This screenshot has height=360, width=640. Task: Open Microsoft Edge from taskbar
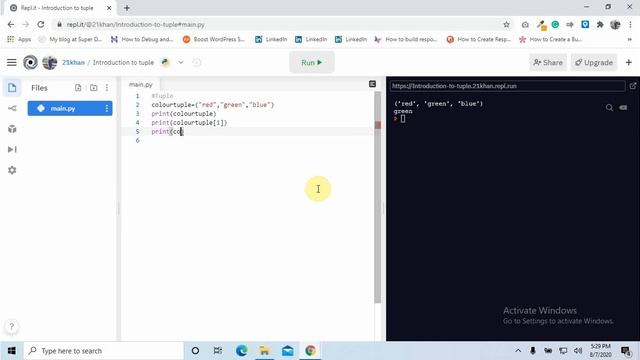click(x=242, y=351)
